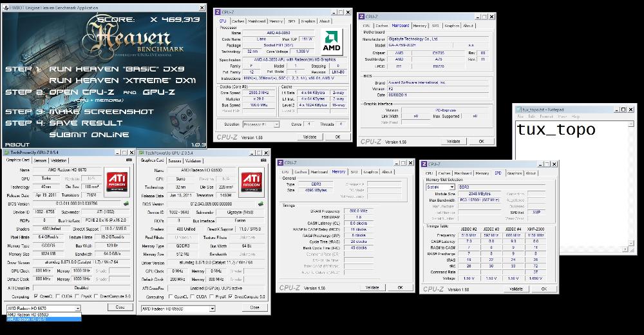The width and height of the screenshot is (644, 335).
Task: Open About tab in the CPU-Z SPD window
Action: pos(531,173)
